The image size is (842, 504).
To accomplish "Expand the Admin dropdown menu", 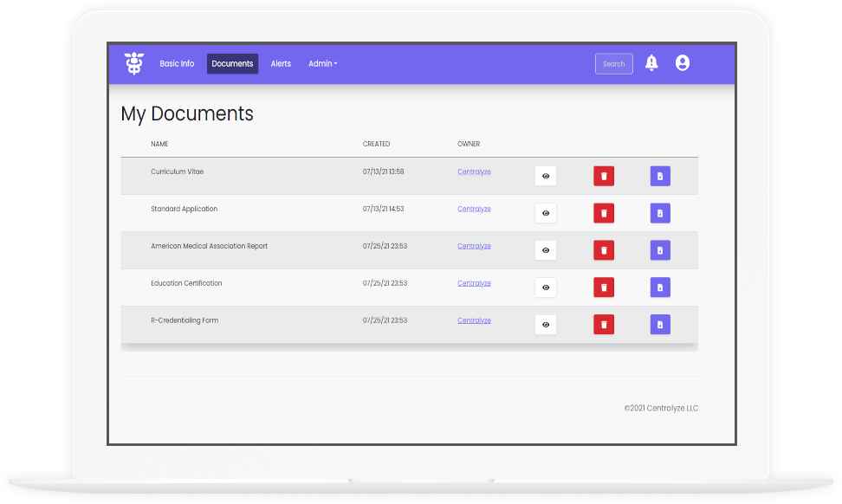I will [322, 64].
